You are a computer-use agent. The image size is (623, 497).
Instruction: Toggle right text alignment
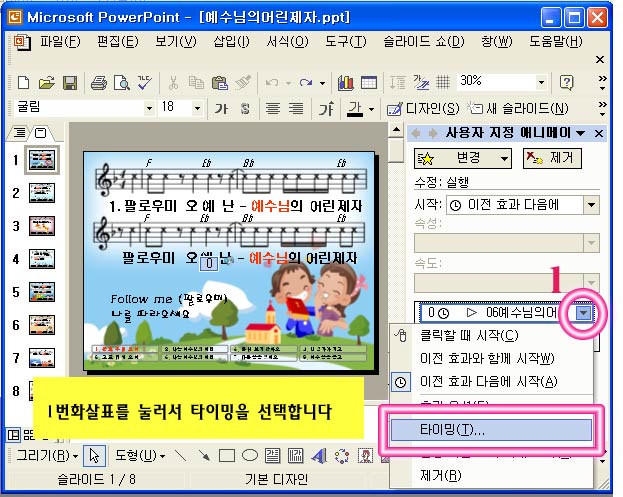[296, 108]
